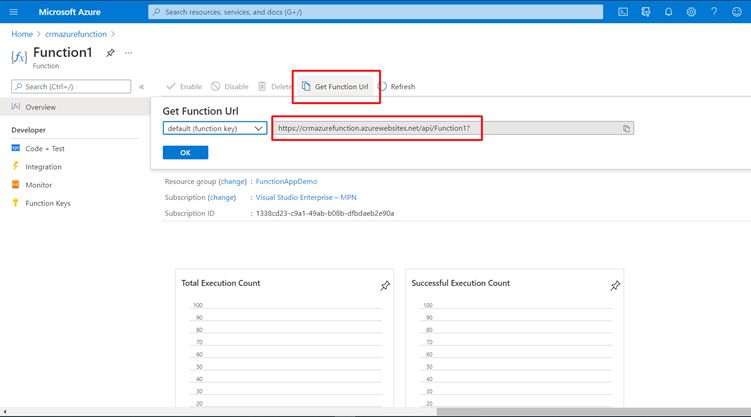This screenshot has width=751, height=417.
Task: Open Cloud Shell from the top bar
Action: pyautogui.click(x=623, y=12)
